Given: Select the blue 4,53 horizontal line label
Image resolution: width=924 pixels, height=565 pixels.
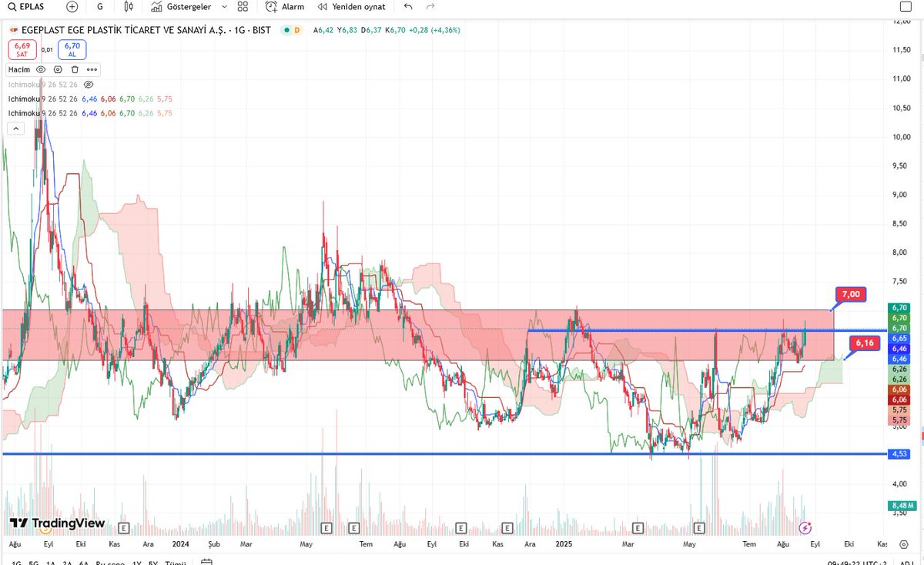Looking at the screenshot, I should tap(898, 453).
